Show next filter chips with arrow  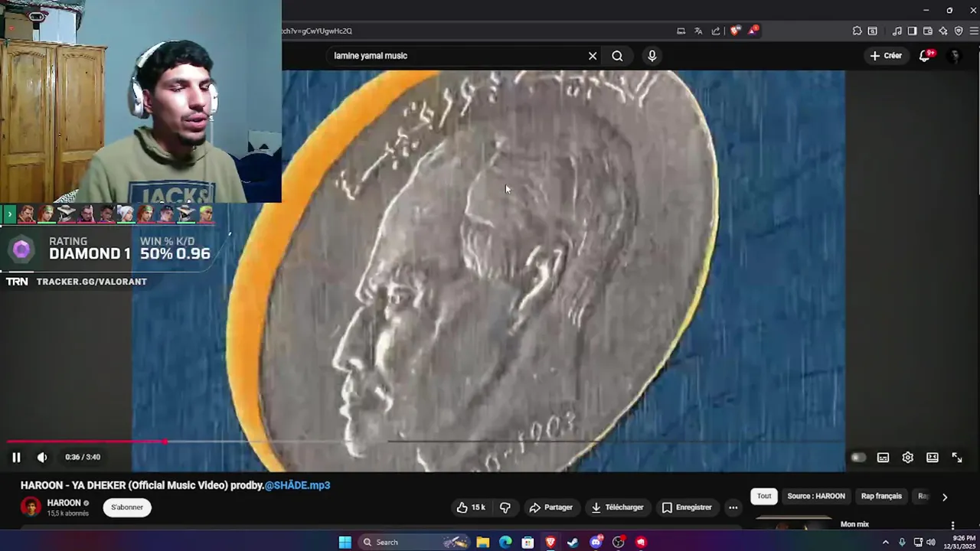(945, 497)
